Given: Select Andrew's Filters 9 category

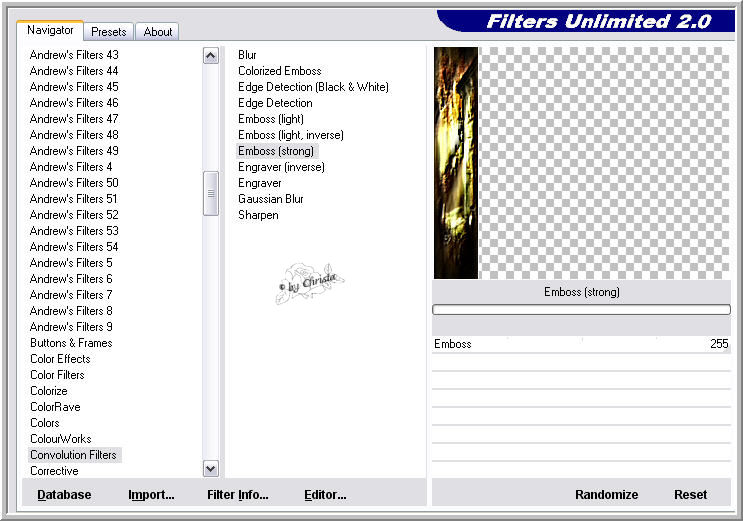Looking at the screenshot, I should [x=71, y=327].
